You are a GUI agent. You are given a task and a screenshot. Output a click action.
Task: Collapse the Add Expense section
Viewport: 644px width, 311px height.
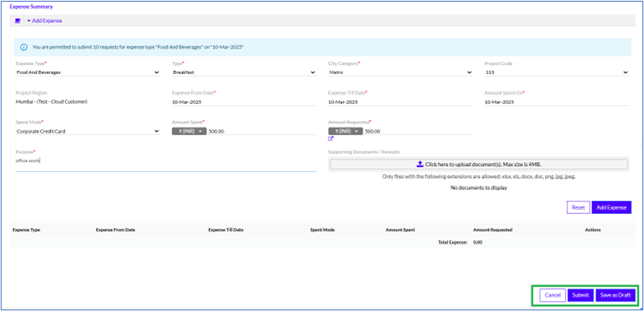click(x=44, y=21)
